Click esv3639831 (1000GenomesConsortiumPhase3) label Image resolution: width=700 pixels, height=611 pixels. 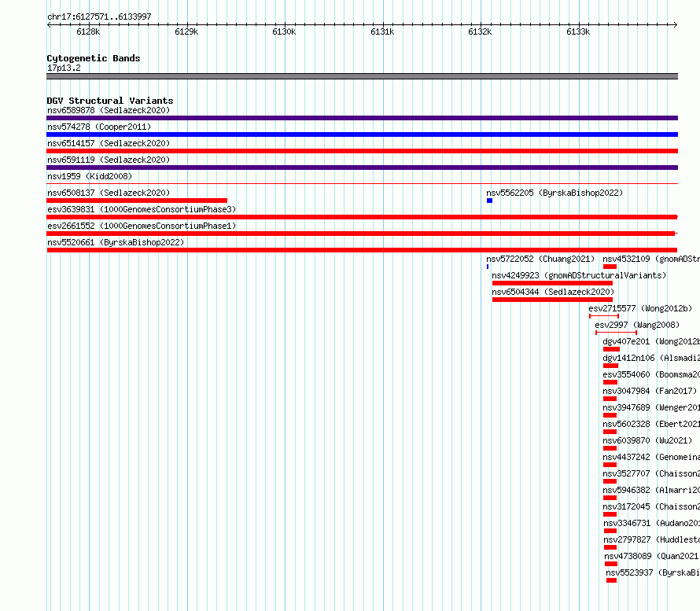(x=142, y=209)
